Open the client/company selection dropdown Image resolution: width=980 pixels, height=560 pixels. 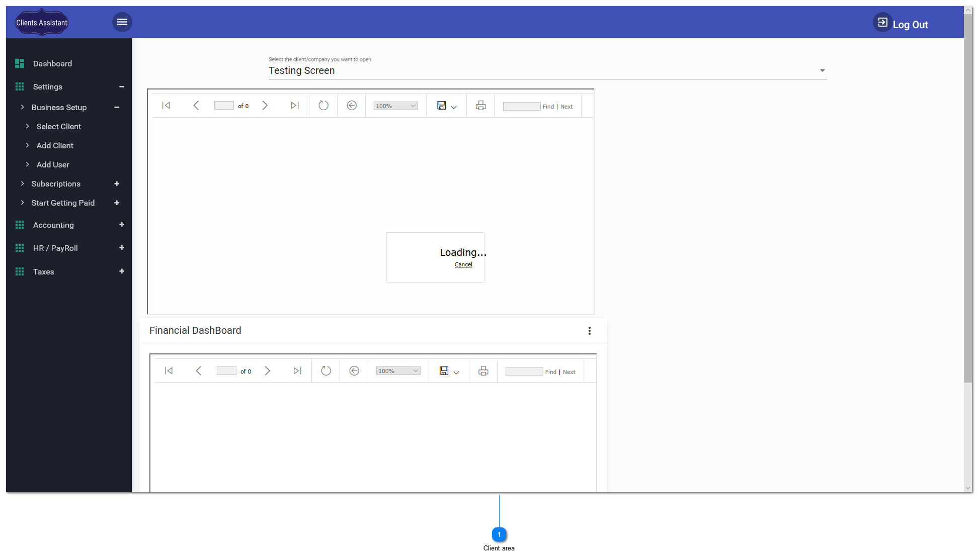click(822, 70)
